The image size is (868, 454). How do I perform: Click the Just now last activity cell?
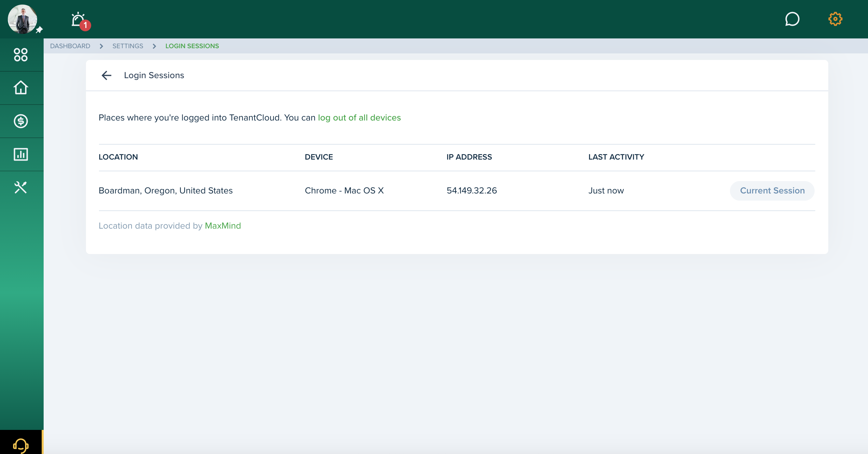click(606, 191)
